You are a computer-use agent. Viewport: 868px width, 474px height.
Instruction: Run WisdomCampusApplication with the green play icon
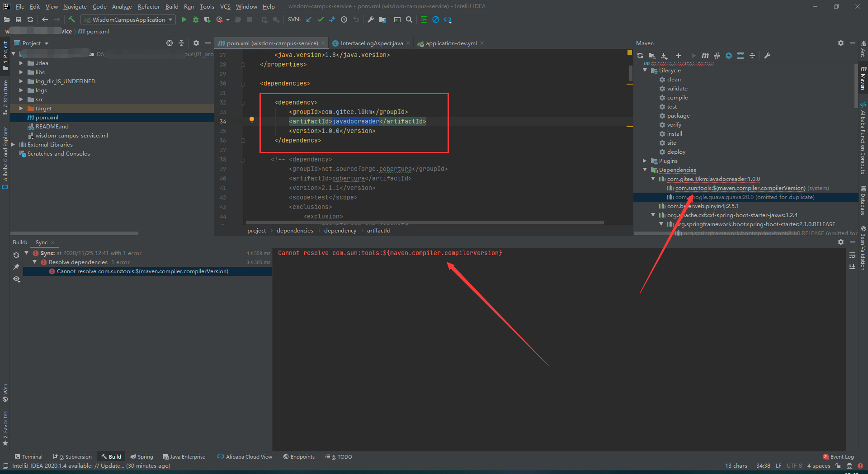[184, 19]
